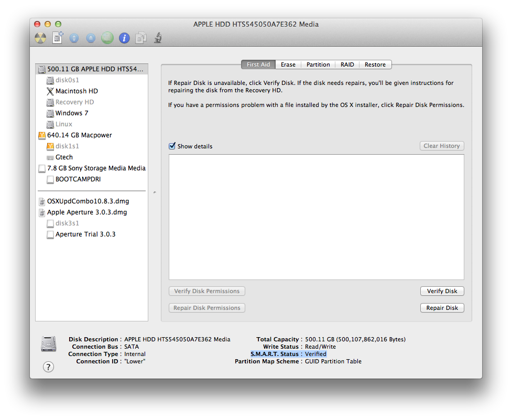
Task: Select the 7.8 GB Sony Storage Media
Action: tap(92, 168)
